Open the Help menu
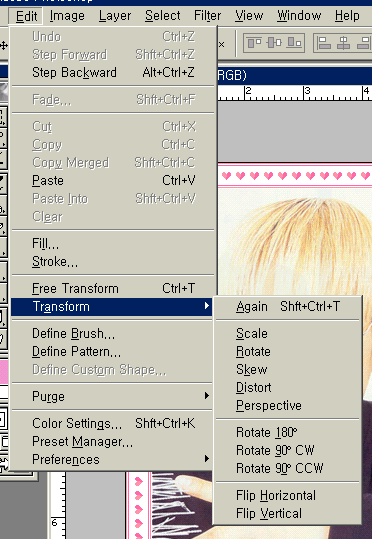Image resolution: width=372 pixels, height=539 pixels. [x=347, y=16]
